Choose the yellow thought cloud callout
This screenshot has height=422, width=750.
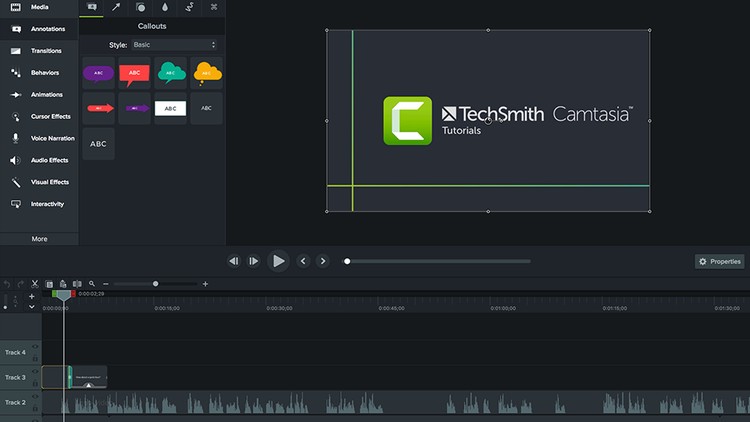(x=207, y=73)
